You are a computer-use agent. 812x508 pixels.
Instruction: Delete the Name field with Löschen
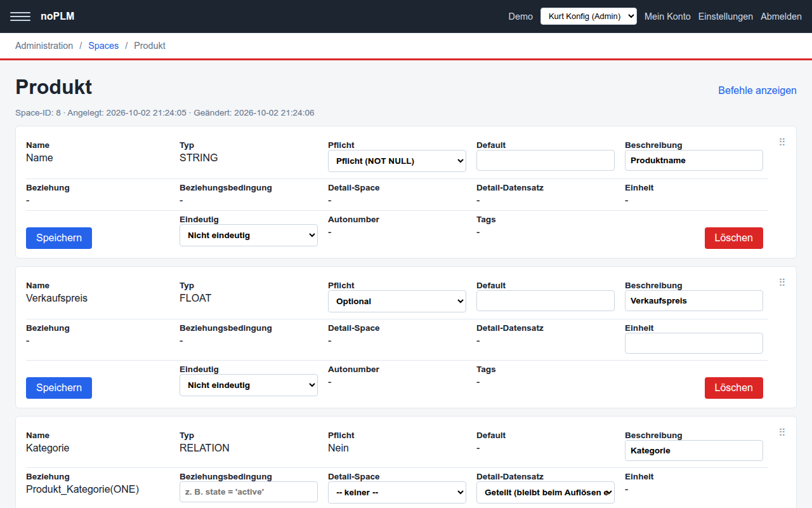(x=734, y=238)
